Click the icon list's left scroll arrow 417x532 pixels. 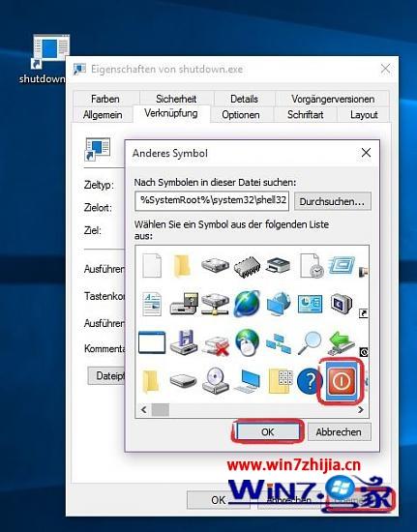coord(143,410)
